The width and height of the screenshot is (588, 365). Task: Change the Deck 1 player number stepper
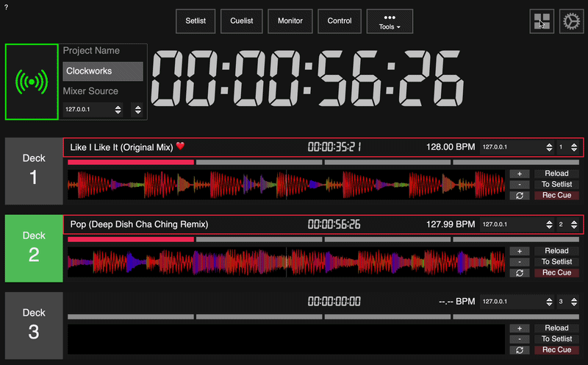coord(567,147)
